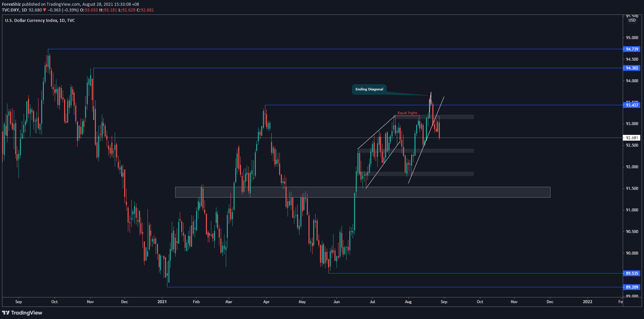Viewport: 644px width, 319px height.
Task: Click the current price label 92.681
Action: pos(632,138)
